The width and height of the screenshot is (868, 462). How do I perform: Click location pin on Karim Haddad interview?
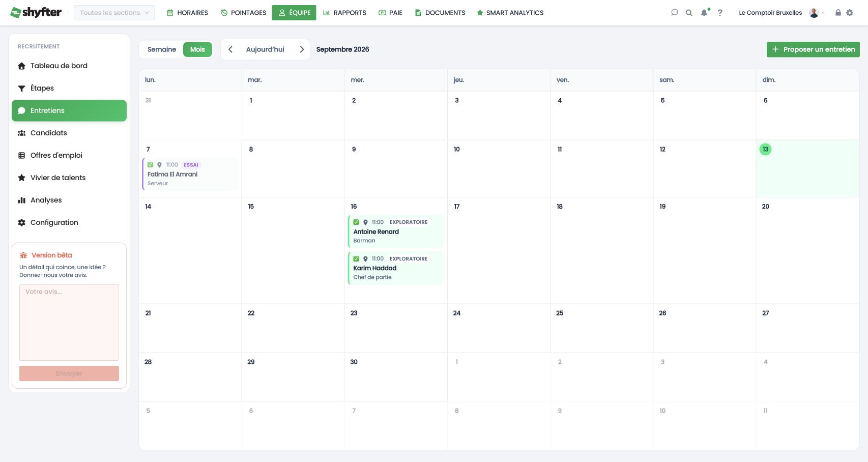365,259
